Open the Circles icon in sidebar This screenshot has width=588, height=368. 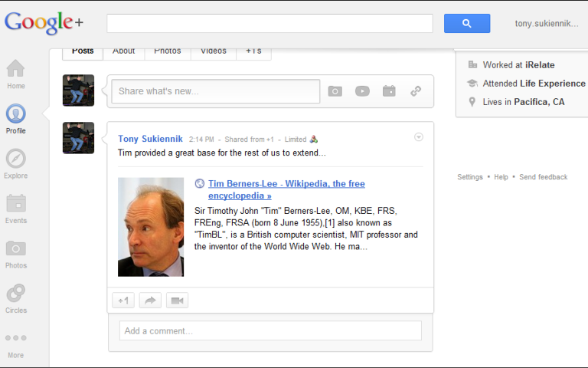click(x=16, y=293)
